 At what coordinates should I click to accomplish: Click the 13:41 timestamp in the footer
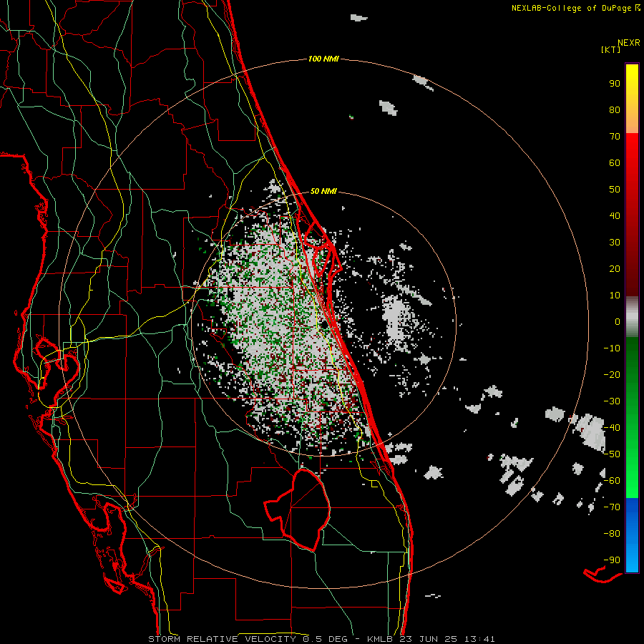(479, 639)
